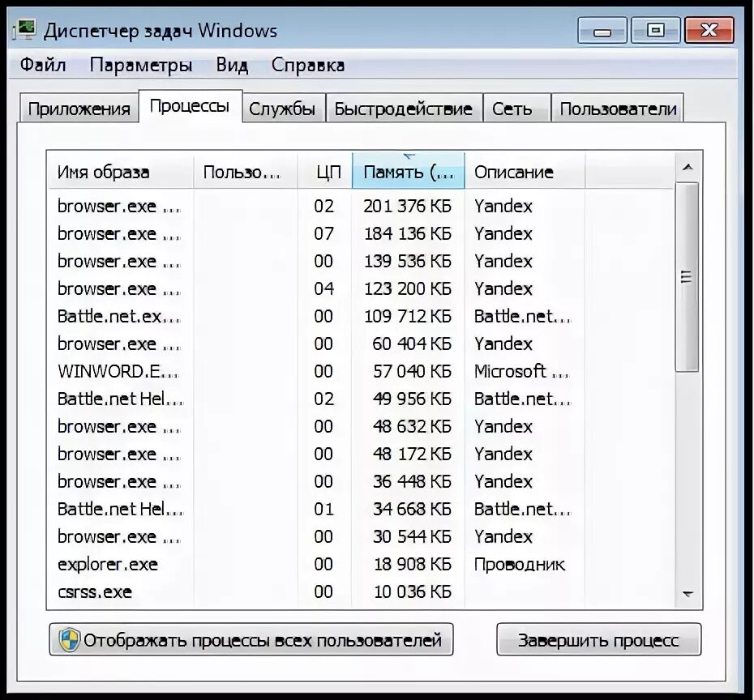Screen dimensions: 754x700
Task: Open the Файл menu
Action: click(43, 65)
